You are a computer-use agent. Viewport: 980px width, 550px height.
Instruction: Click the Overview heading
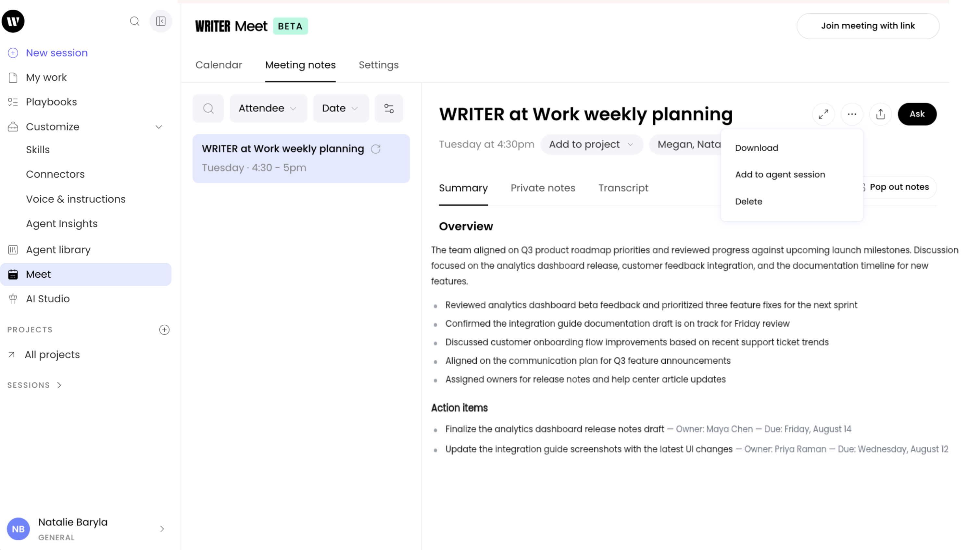(466, 227)
